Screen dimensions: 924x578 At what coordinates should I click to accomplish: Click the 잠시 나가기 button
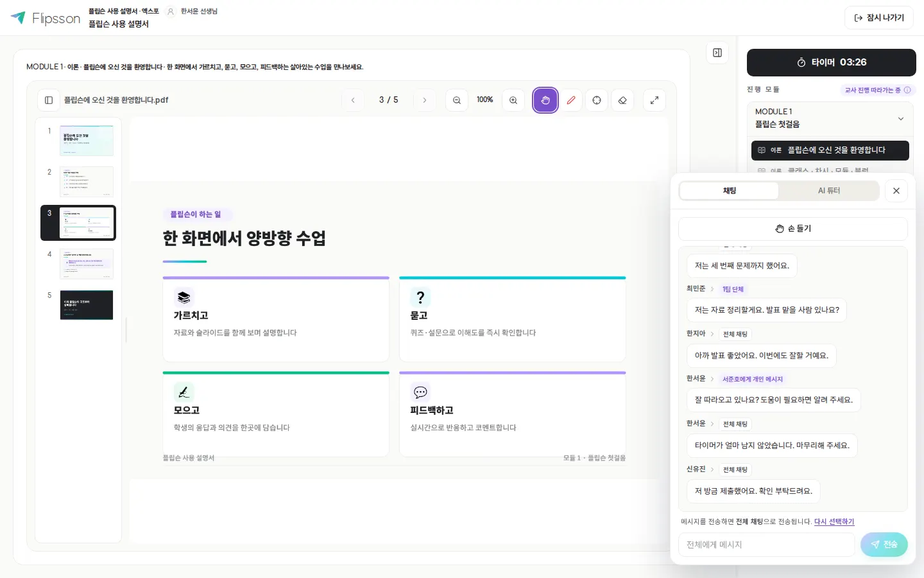pos(879,18)
